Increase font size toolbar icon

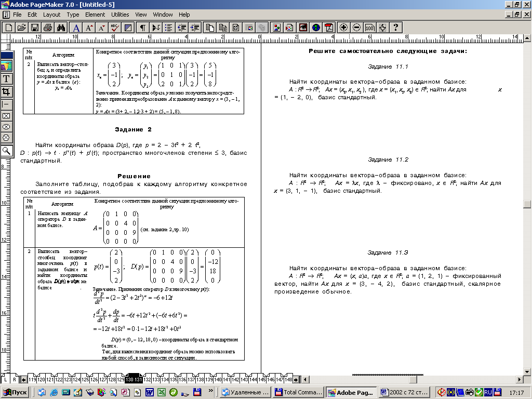coord(89,28)
